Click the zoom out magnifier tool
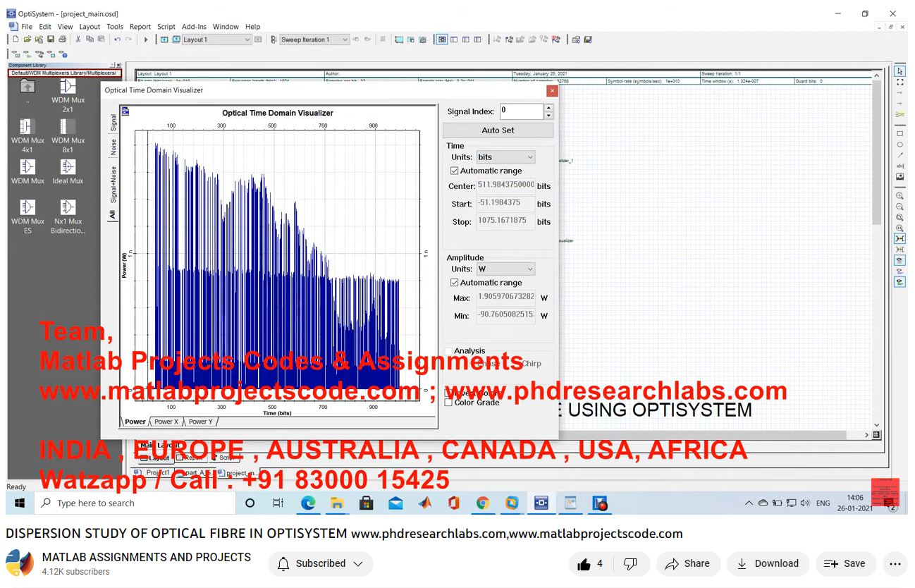The image size is (915, 588). (x=899, y=207)
